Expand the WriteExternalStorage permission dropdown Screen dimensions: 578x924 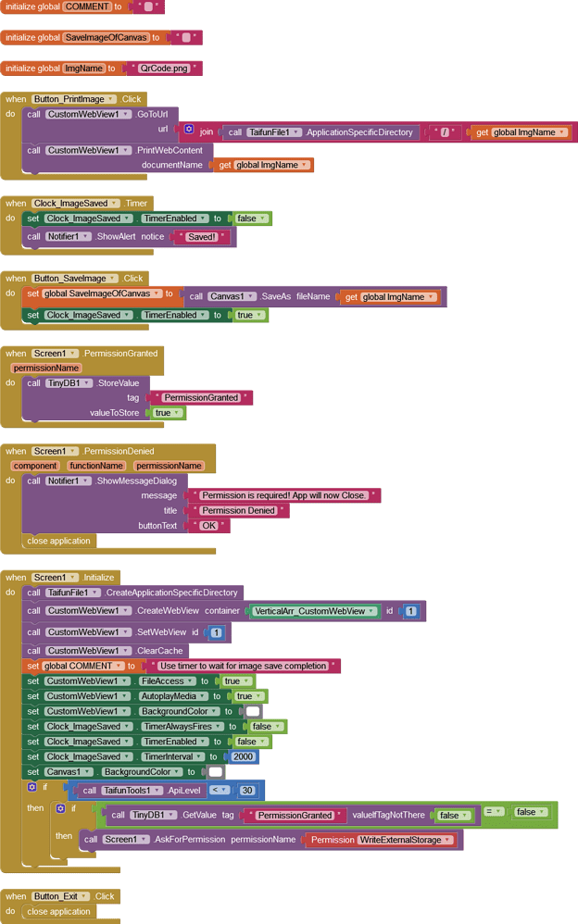pyautogui.click(x=448, y=840)
